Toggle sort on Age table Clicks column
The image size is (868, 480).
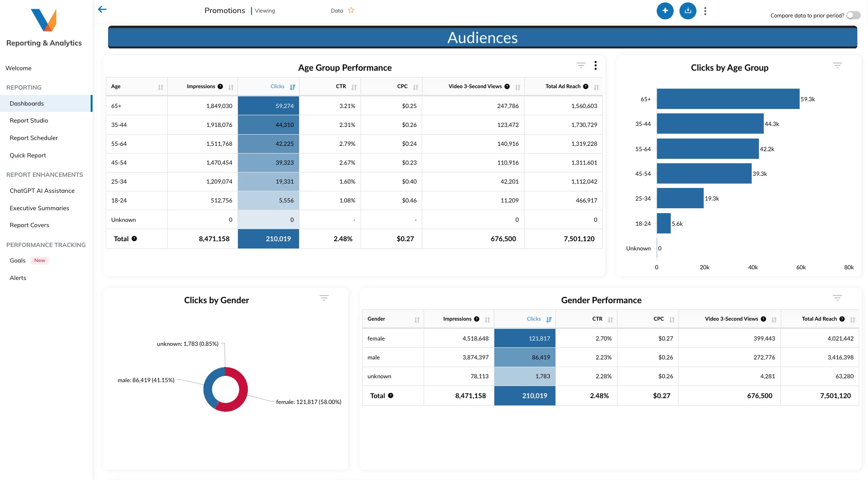pyautogui.click(x=292, y=87)
